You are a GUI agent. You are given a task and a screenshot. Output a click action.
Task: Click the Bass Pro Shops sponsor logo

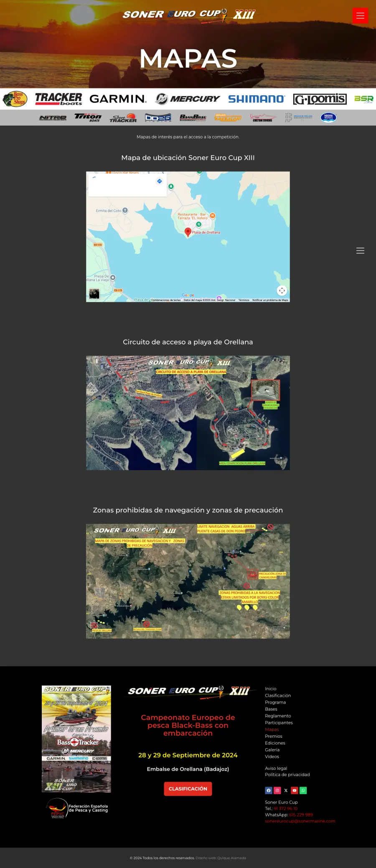[15, 99]
